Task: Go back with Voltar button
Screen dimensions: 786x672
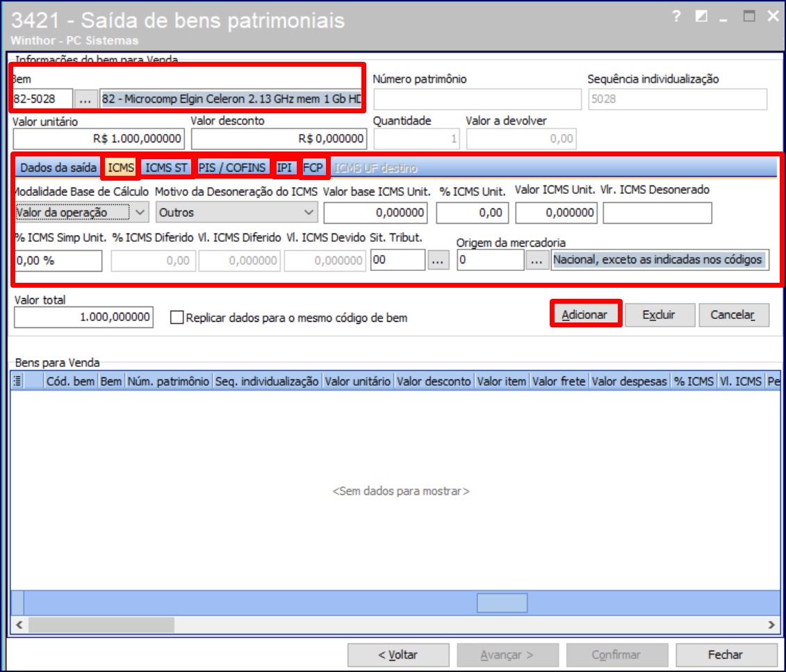Action: tap(398, 655)
